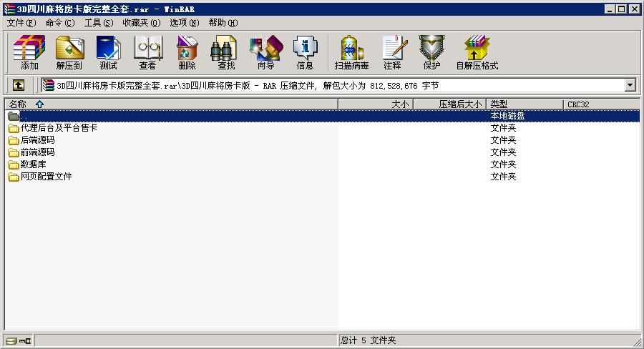The width and height of the screenshot is (644, 349).
Task: Click the 删除 (Delete) toolbar icon
Action: (x=187, y=52)
